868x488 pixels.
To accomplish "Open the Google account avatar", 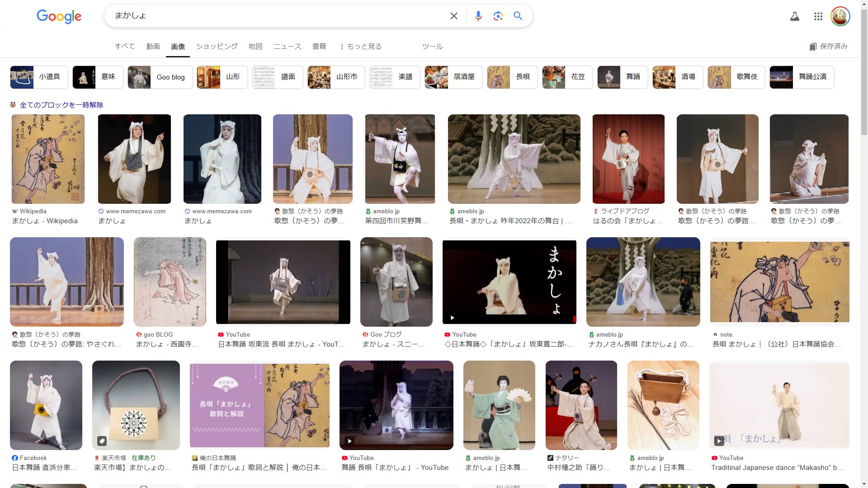I will click(840, 17).
